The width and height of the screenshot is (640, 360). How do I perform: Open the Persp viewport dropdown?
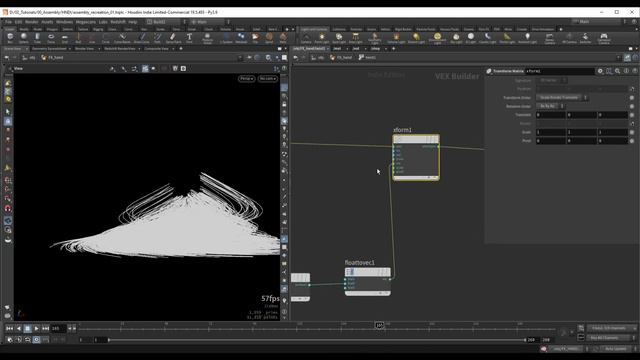point(246,78)
